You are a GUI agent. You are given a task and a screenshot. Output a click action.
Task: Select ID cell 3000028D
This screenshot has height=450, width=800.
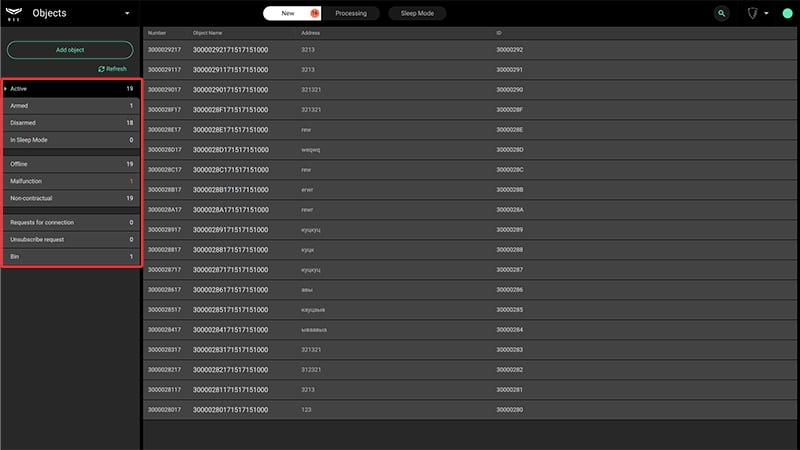click(510, 150)
